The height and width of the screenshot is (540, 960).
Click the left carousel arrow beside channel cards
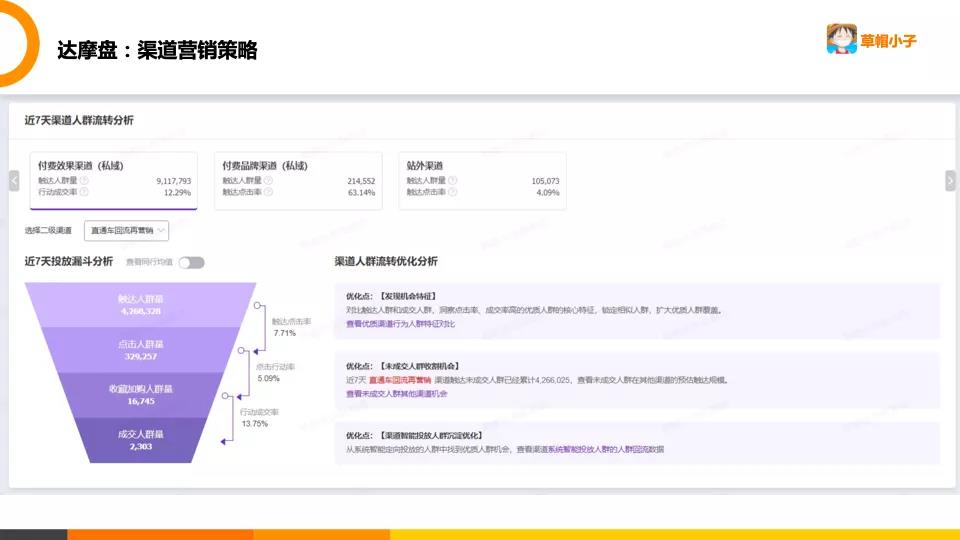14,180
